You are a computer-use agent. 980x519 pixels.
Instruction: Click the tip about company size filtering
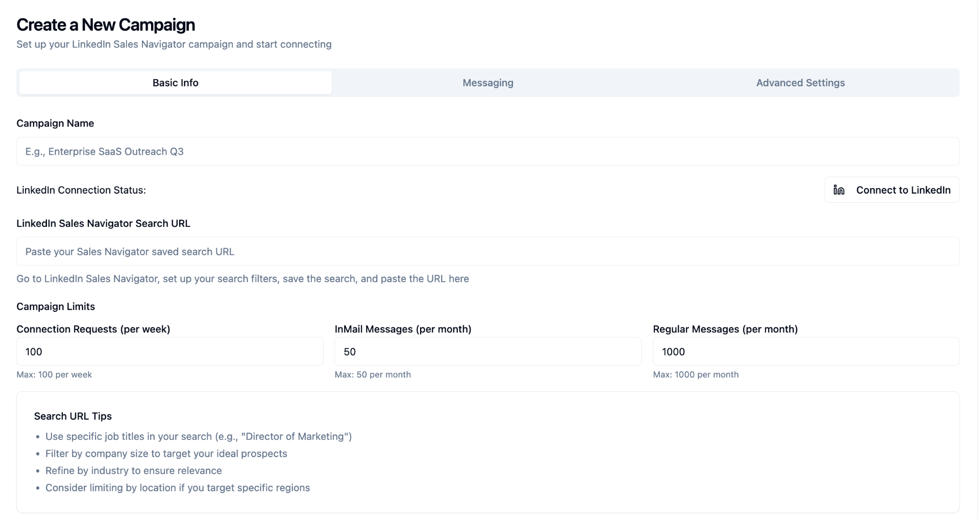tap(166, 454)
